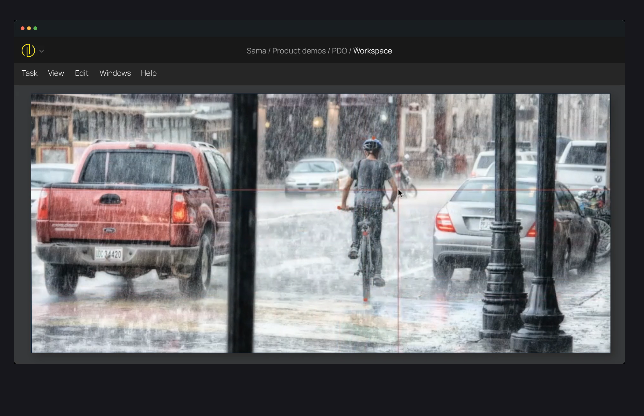Maximize window using the green button
The width and height of the screenshot is (644, 416).
point(35,28)
